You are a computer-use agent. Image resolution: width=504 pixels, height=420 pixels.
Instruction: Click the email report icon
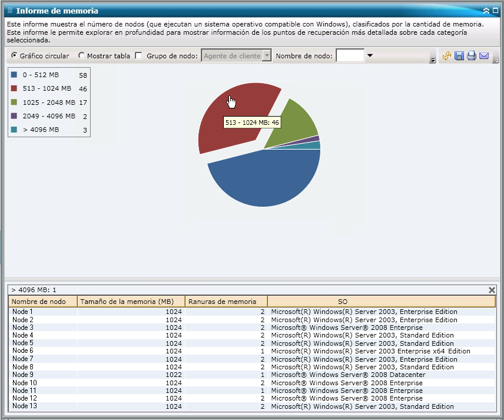pyautogui.click(x=484, y=56)
